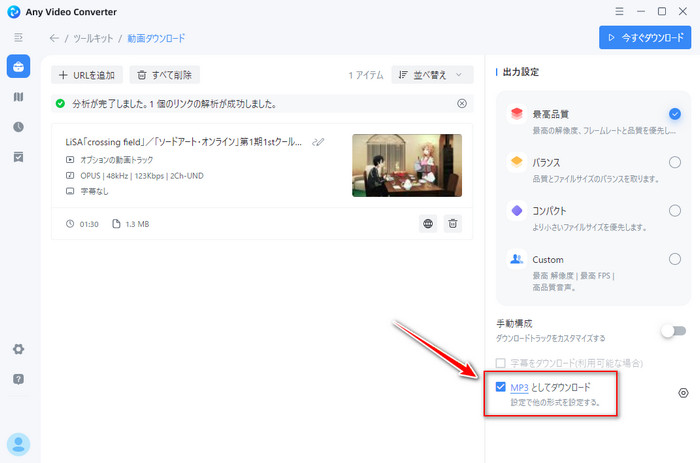Screen dimensions: 700x463
Task: Click the すべて削除 button
Action: pos(165,75)
